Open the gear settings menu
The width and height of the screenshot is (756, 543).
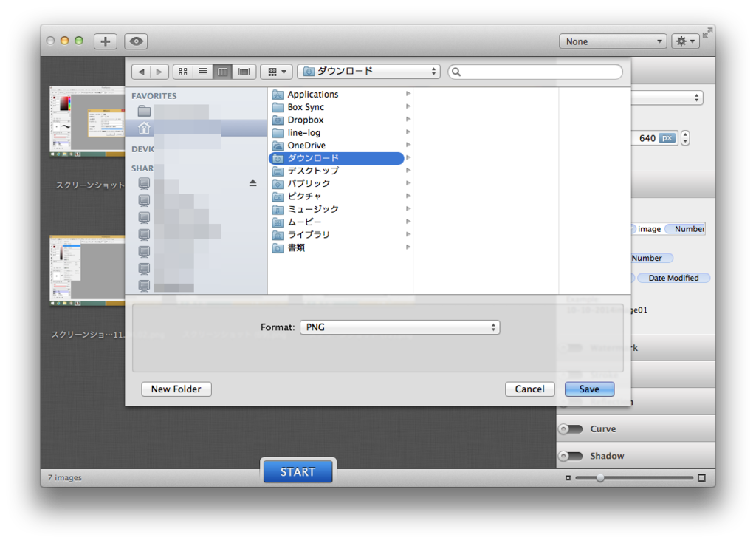tap(685, 41)
